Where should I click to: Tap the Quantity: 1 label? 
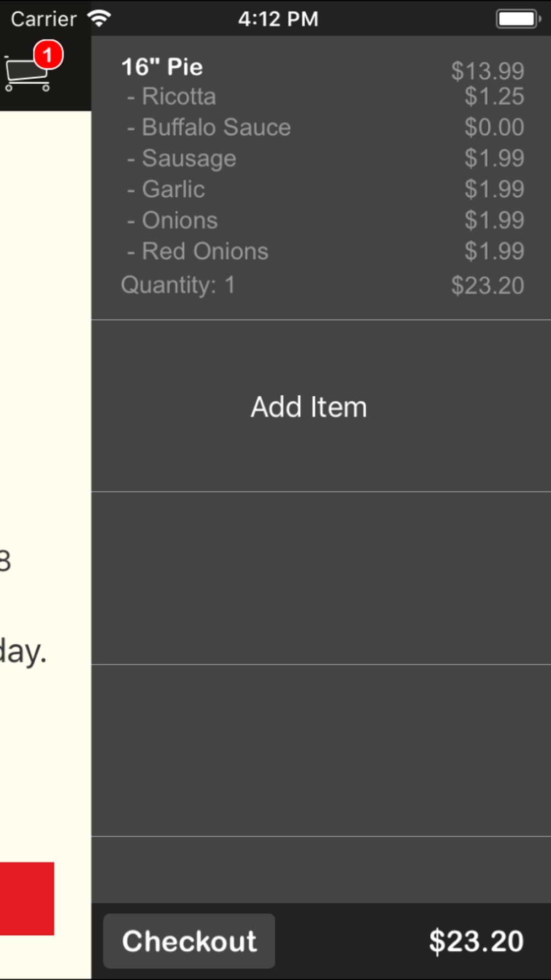pos(178,285)
